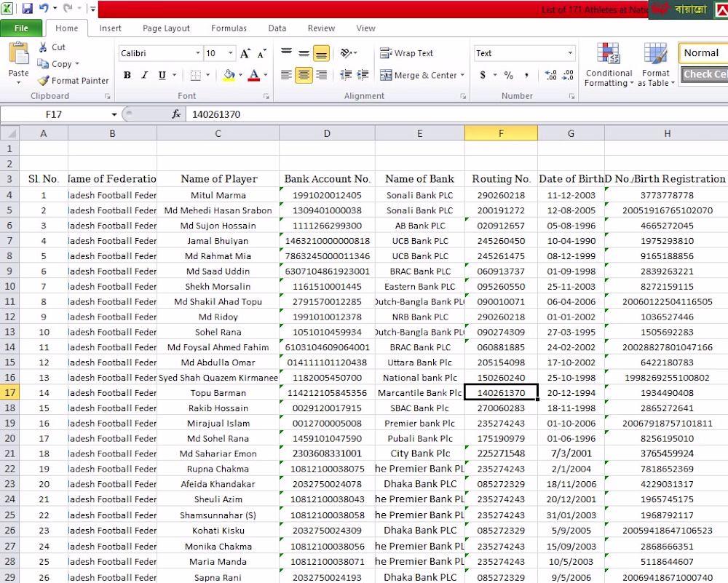
Task: Click the Select All corner button
Action: click(x=9, y=133)
